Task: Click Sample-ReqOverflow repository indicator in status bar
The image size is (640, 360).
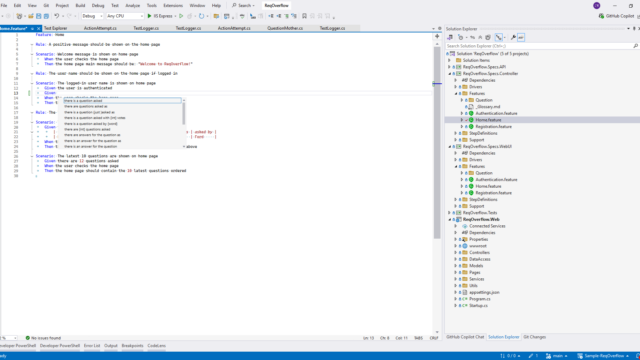Action: pos(603,356)
